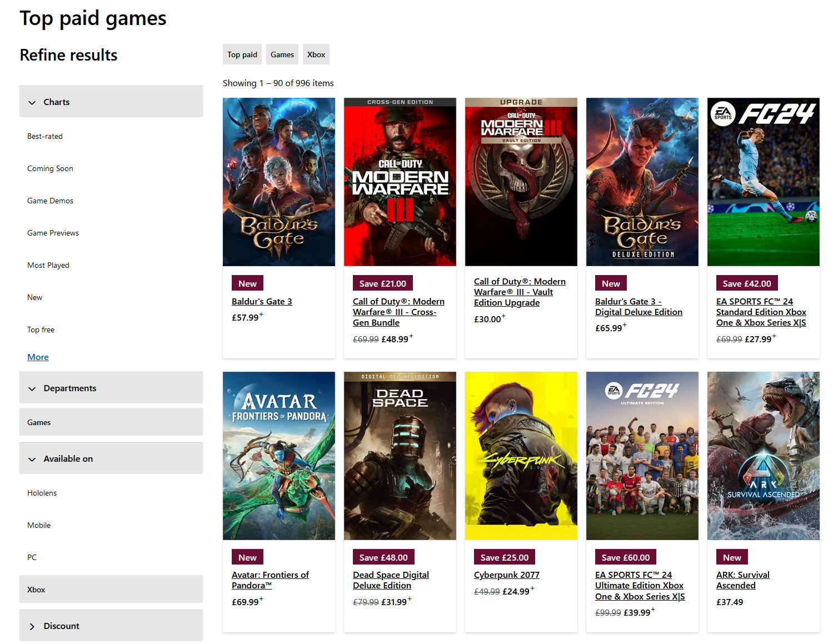
Task: Click the Baldur's Gate 3 title link
Action: [262, 301]
